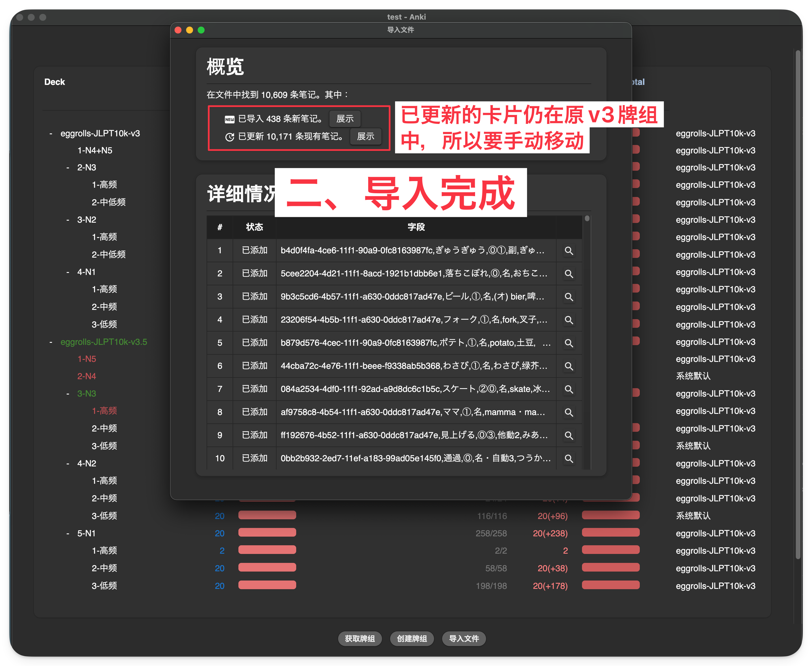812x666 pixels.
Task: Click the blue 2 in the 1-高频 row
Action: 222,550
